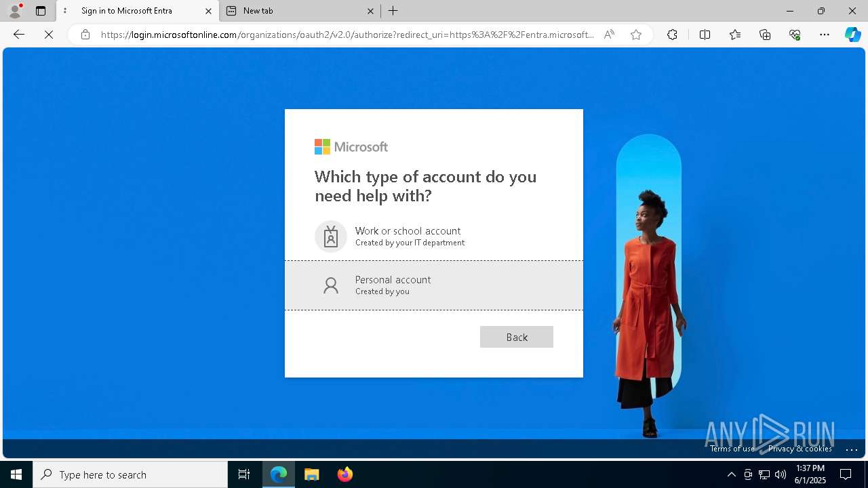
Task: Select Work or school account option
Action: pos(434,236)
